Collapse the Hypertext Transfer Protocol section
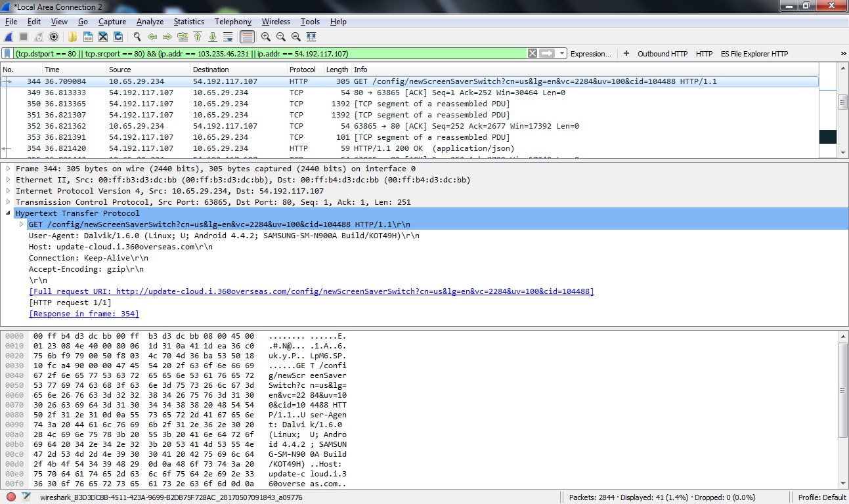 (x=8, y=213)
